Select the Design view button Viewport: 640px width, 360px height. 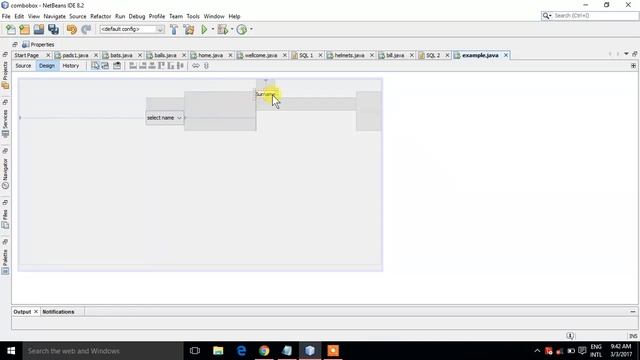pos(47,66)
